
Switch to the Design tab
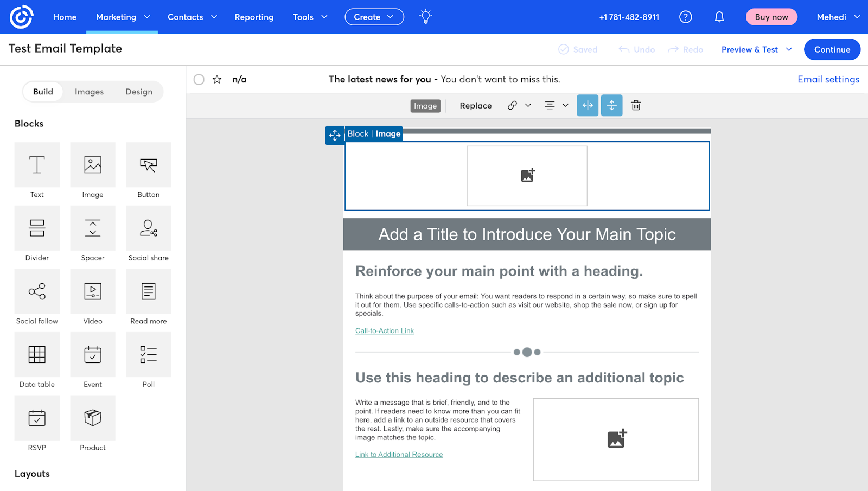(x=139, y=91)
